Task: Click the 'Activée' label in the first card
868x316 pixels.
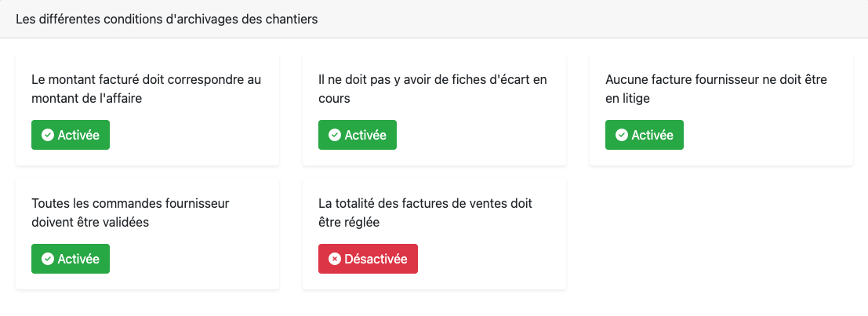Action: 78,135
